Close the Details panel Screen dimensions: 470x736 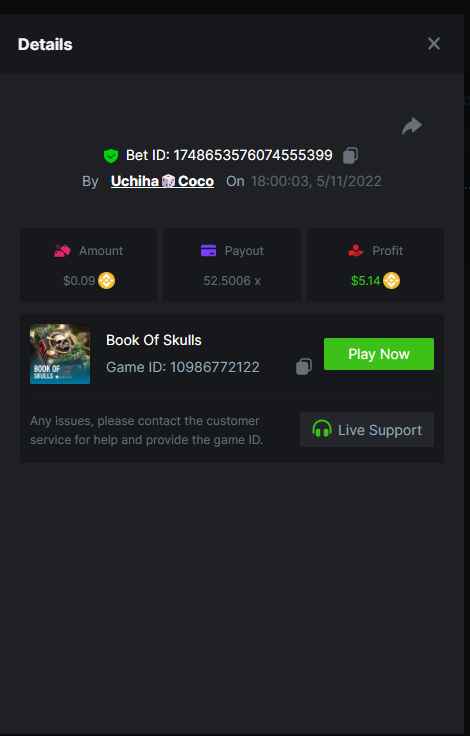(434, 44)
